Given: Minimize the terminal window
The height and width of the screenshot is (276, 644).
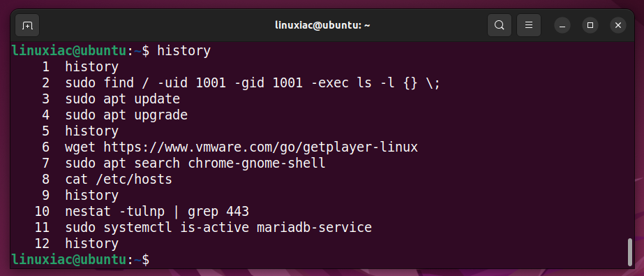Looking at the screenshot, I should pos(562,25).
